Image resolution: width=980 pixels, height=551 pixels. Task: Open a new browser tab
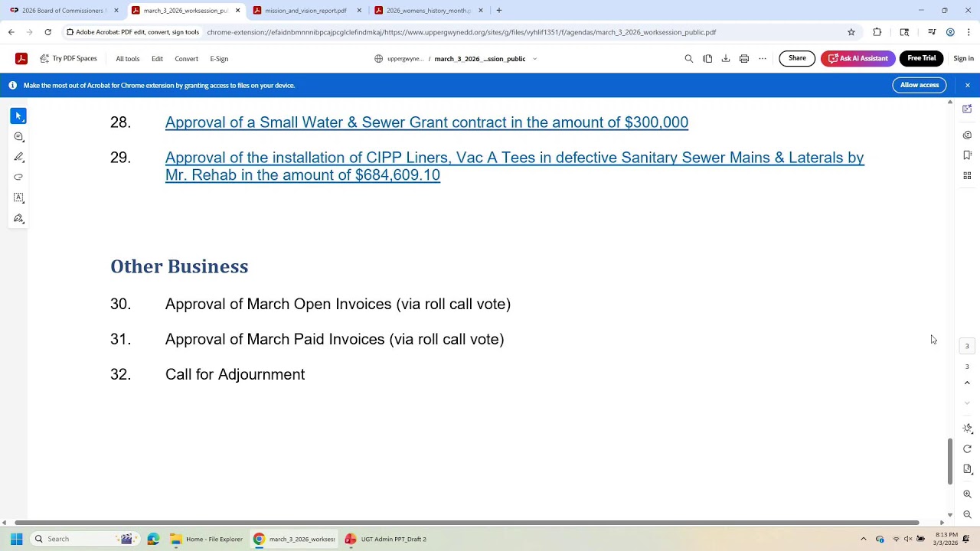pyautogui.click(x=499, y=11)
